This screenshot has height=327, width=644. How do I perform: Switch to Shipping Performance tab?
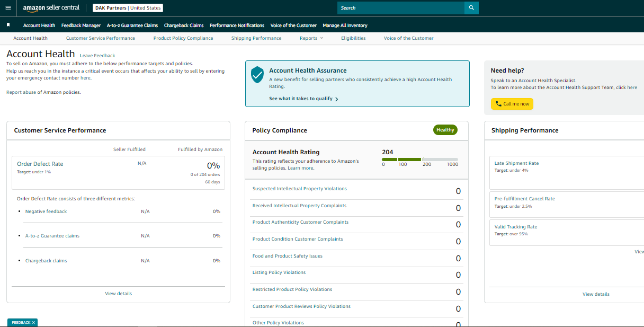pyautogui.click(x=256, y=38)
